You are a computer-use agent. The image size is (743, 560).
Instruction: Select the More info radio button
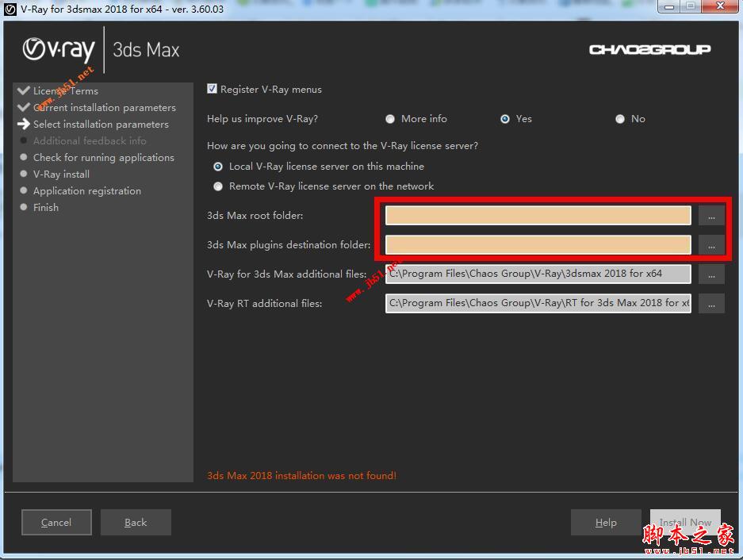tap(390, 119)
